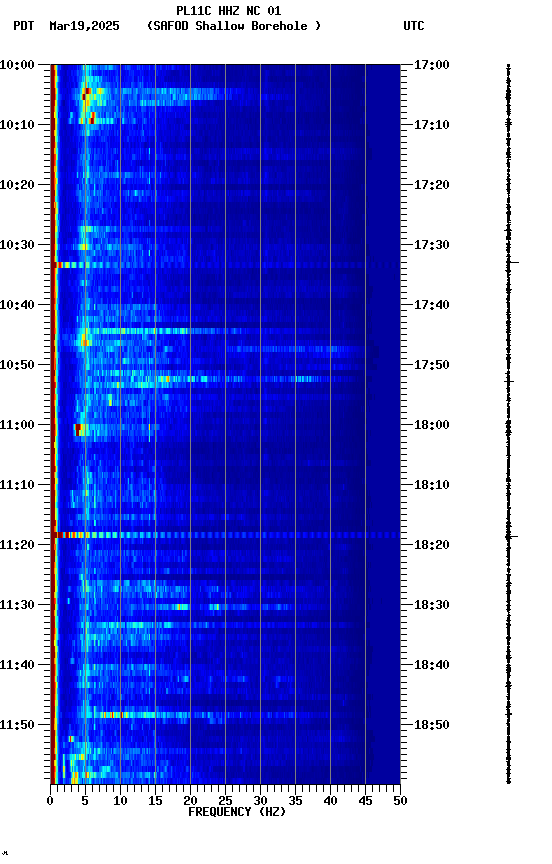Viewport: 552px width, 864px height.
Task: Click the seismogram spike beside 17:53 UTC
Action: [x=510, y=381]
